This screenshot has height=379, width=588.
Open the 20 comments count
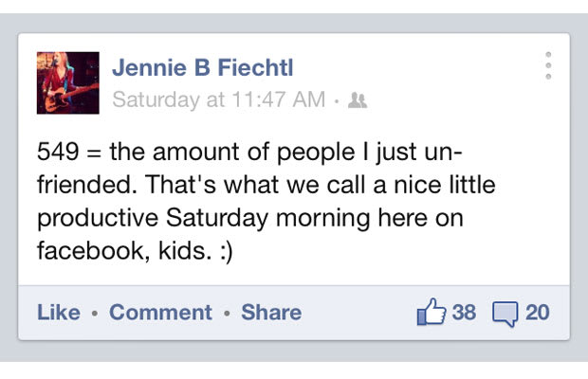pyautogui.click(x=538, y=313)
